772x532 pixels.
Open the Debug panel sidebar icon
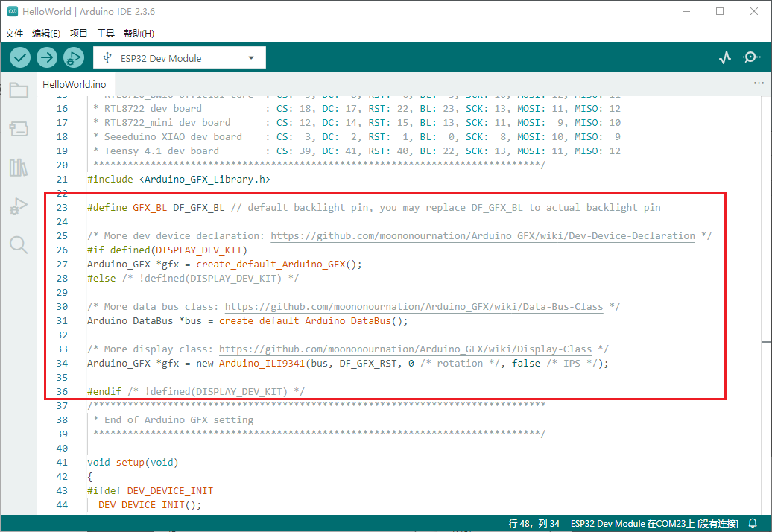pyautogui.click(x=19, y=206)
